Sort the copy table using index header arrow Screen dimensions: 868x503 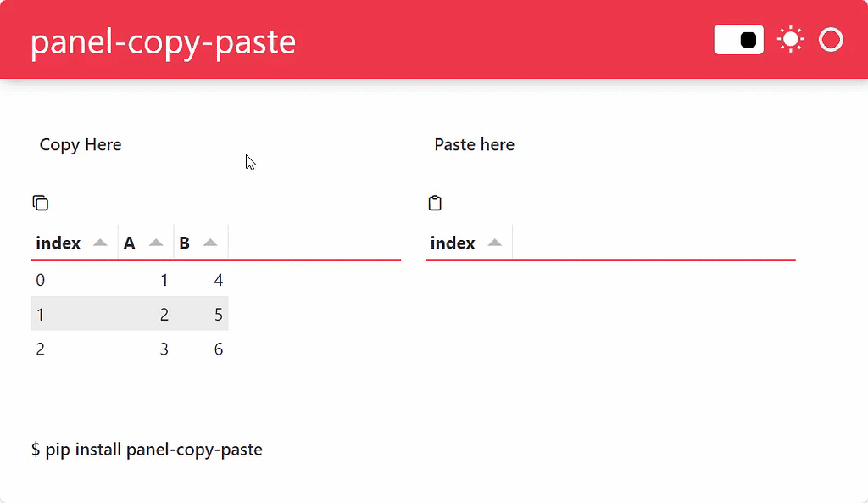[99, 242]
